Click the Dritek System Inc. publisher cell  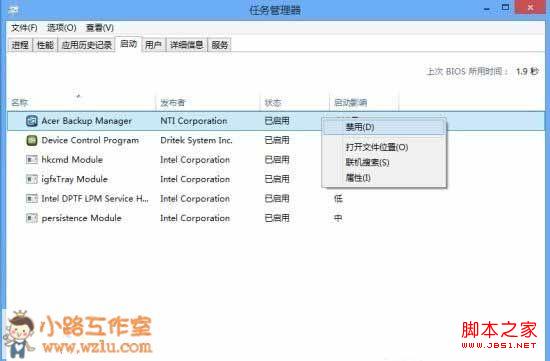(196, 140)
